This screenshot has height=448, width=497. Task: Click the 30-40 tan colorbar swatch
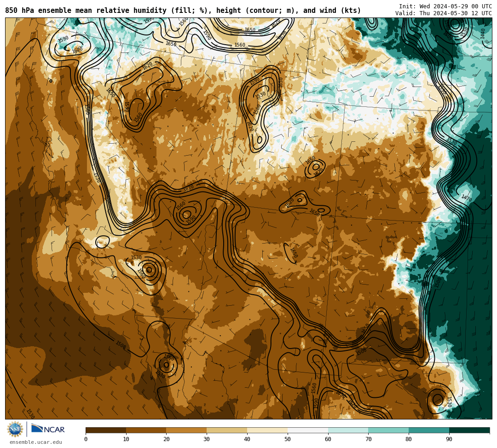point(227,430)
